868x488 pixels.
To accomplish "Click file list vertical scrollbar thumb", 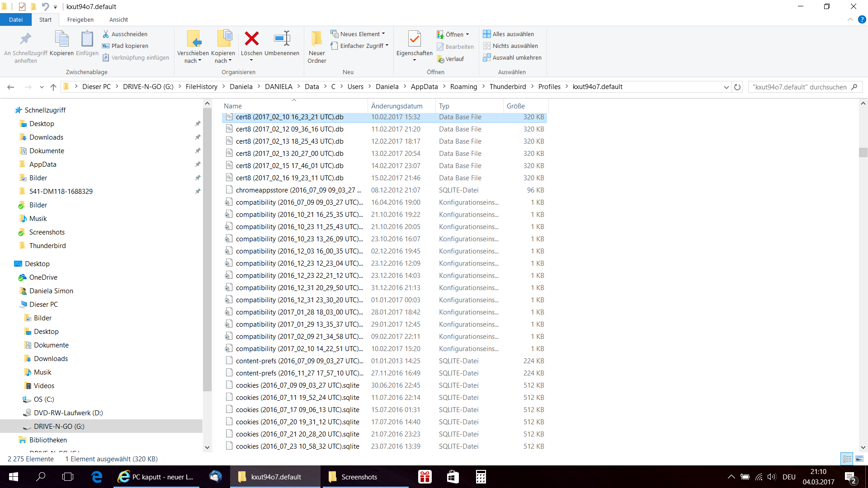I will (x=863, y=153).
